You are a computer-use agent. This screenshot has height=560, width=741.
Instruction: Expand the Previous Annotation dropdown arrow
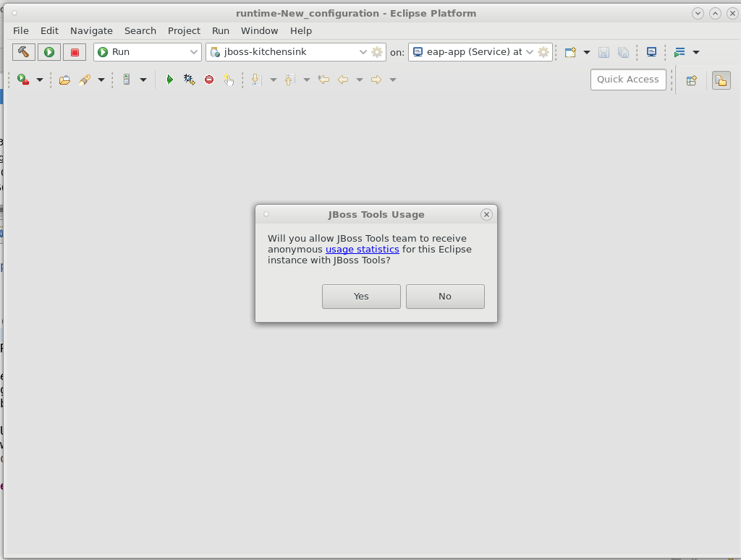tap(307, 80)
